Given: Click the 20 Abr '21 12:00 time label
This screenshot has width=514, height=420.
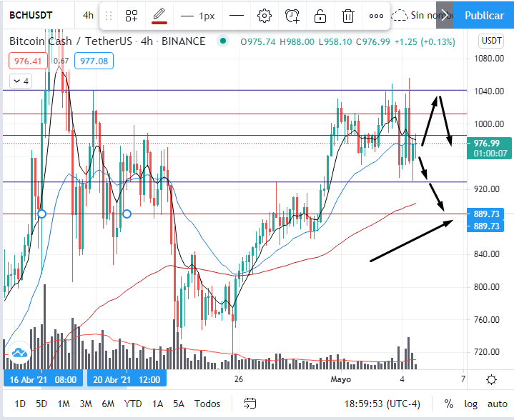Looking at the screenshot, I should (x=127, y=379).
